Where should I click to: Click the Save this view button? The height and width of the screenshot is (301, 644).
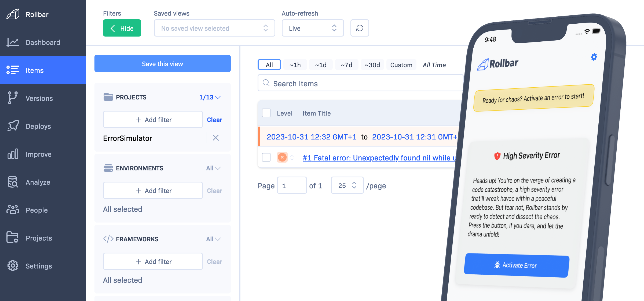[162, 63]
